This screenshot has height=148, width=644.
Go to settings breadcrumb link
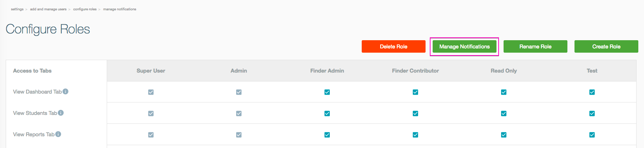(17, 9)
